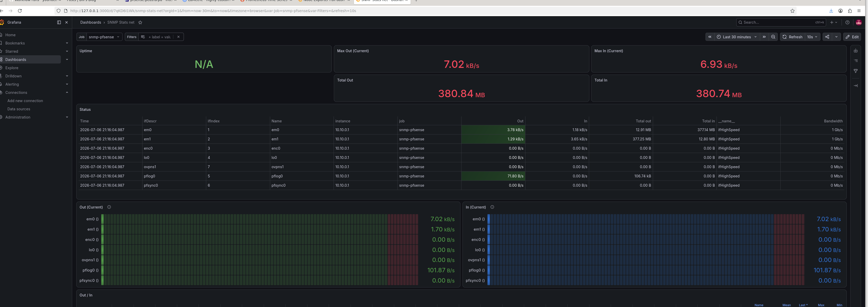Open Bookmarks in the side menu
The height and width of the screenshot is (307, 868).
point(15,43)
